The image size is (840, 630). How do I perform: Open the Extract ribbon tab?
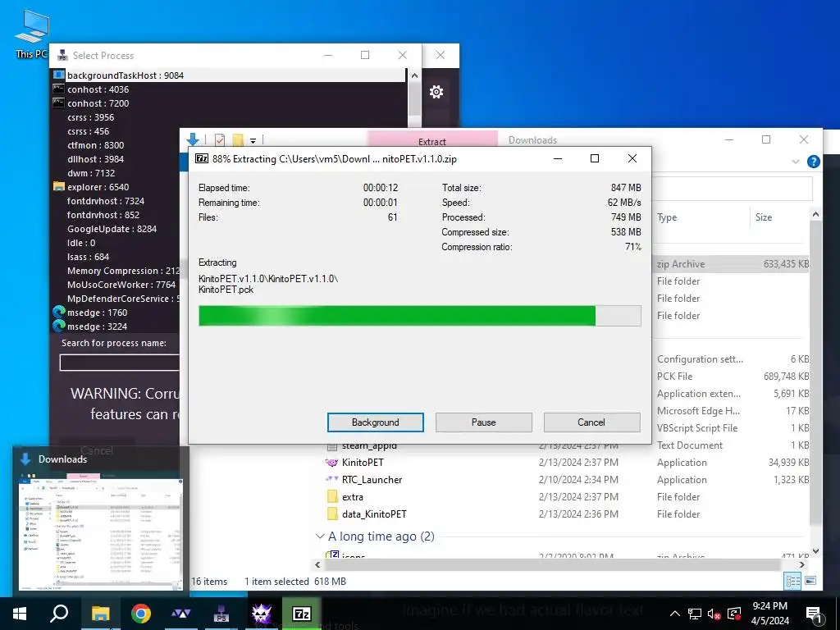tap(431, 141)
